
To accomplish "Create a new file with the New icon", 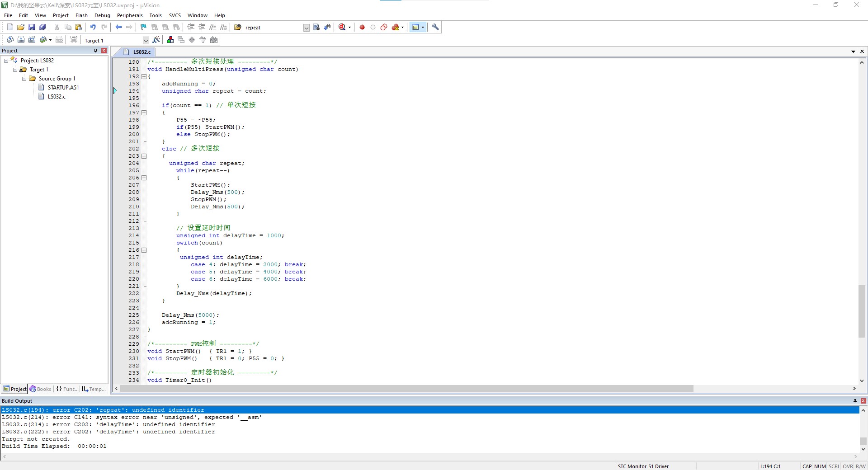I will tap(10, 27).
